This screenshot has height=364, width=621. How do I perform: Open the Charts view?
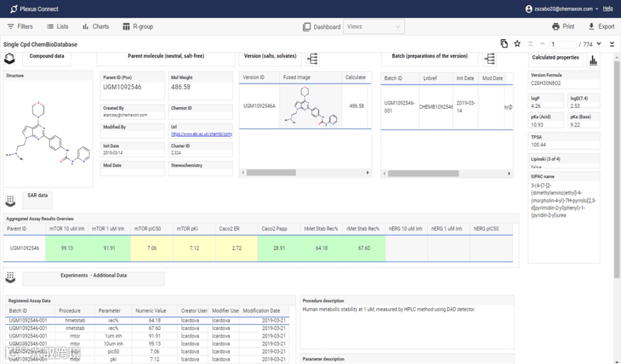[95, 26]
